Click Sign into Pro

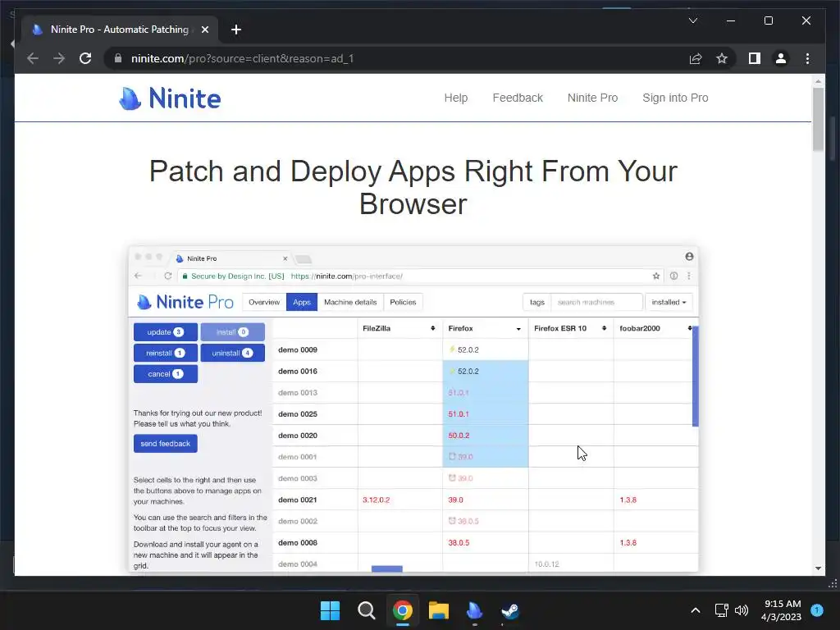[x=676, y=98]
